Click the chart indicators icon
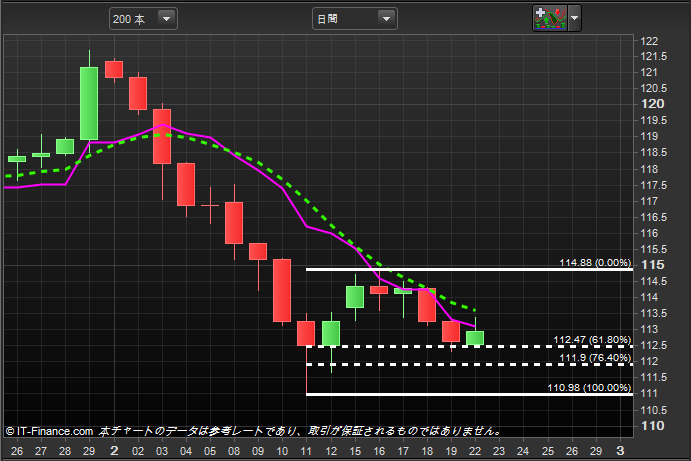The width and height of the screenshot is (691, 461). 550,19
